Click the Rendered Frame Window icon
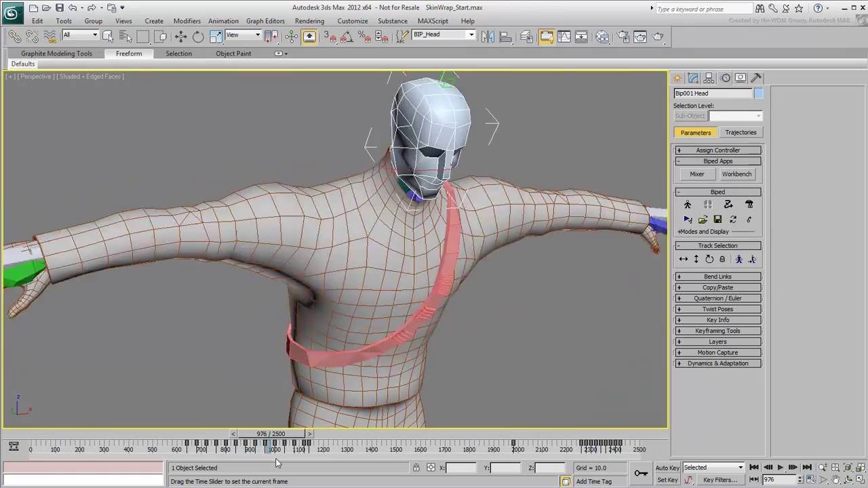The image size is (868, 488). coord(640,37)
